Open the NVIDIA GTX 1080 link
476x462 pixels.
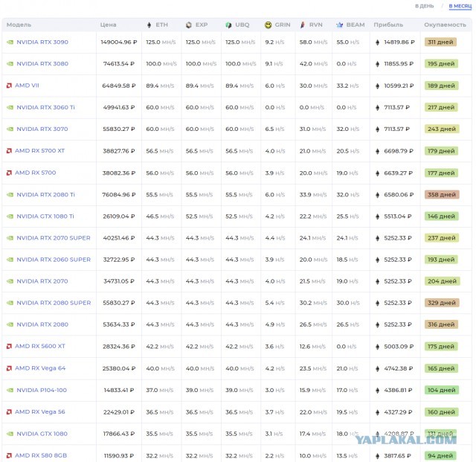coord(42,434)
